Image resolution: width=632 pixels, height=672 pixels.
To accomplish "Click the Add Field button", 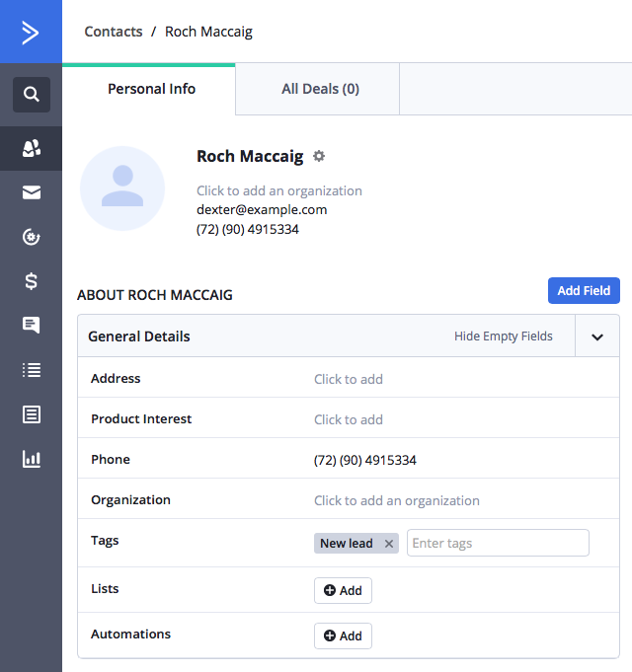I will coord(583,291).
